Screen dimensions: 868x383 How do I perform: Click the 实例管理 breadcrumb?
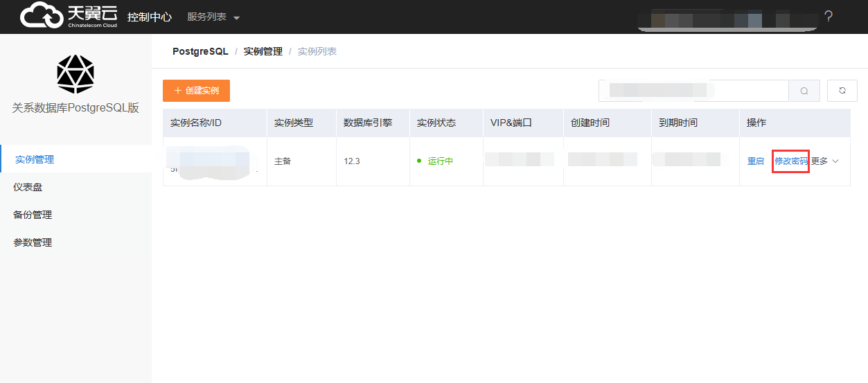[263, 51]
